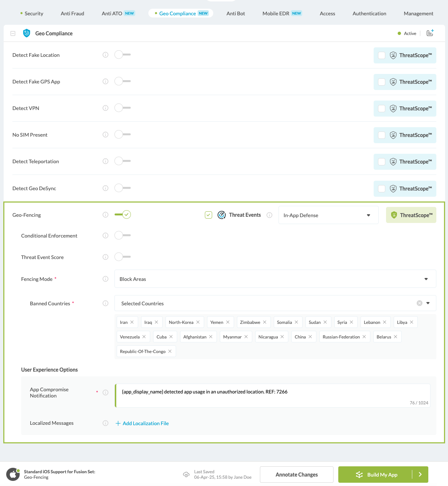Collapse the Geo Compliance section

pyautogui.click(x=13, y=34)
